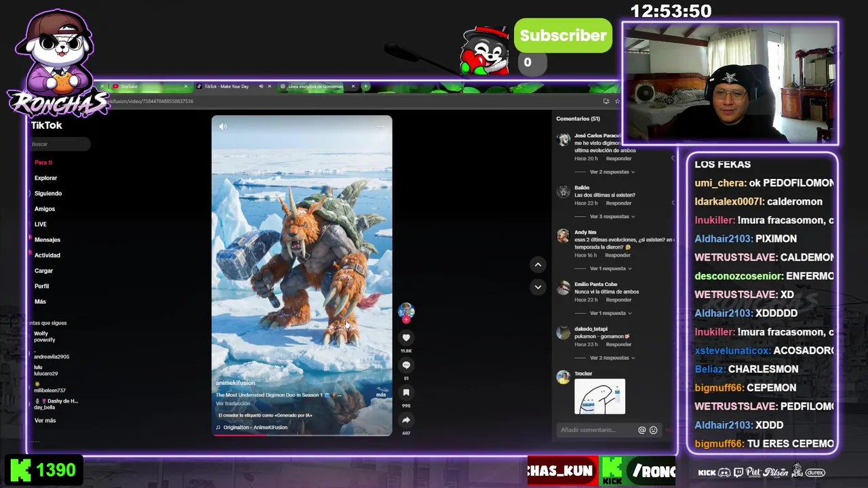Expand description with más link
The width and height of the screenshot is (868, 488).
tap(381, 395)
